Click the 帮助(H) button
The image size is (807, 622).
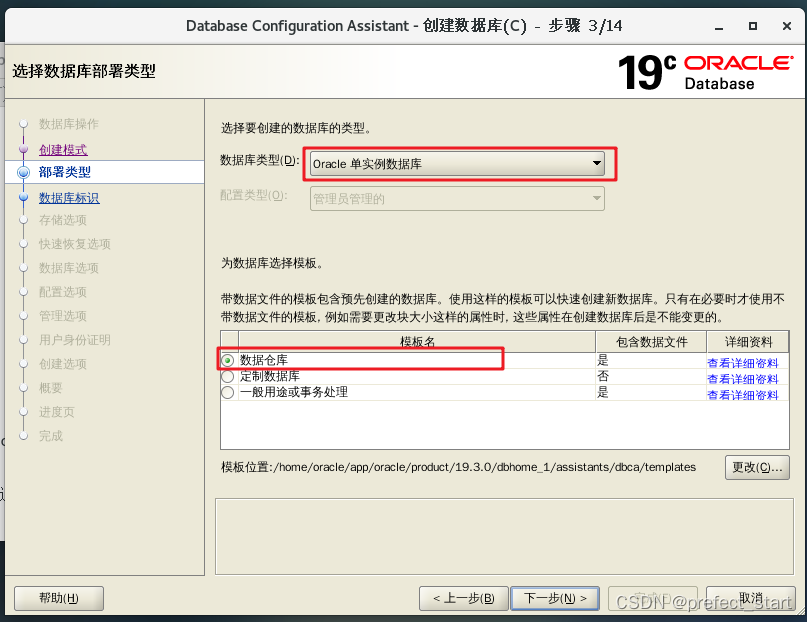(59, 598)
